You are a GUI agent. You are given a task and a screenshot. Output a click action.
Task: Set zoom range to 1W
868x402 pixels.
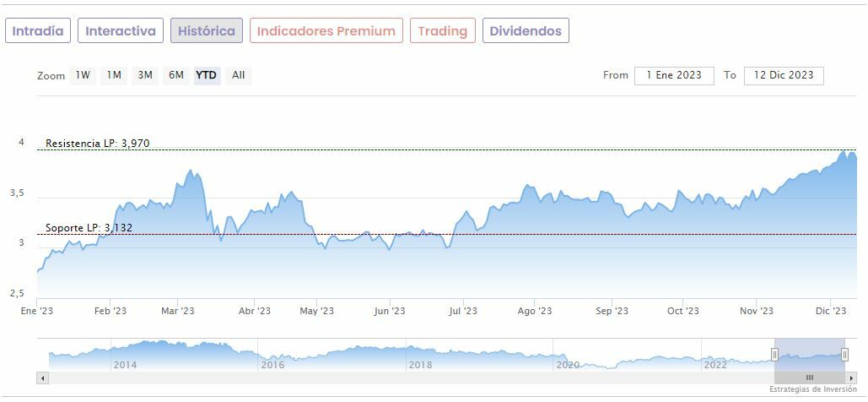click(83, 75)
